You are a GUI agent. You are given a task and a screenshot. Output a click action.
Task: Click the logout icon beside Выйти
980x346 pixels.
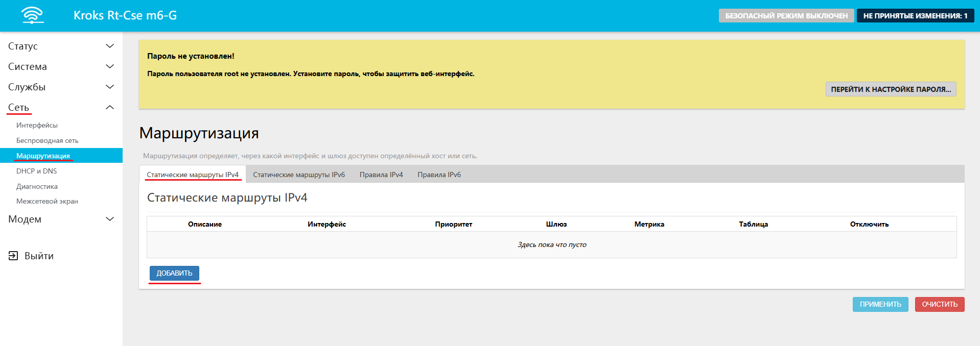tap(13, 256)
